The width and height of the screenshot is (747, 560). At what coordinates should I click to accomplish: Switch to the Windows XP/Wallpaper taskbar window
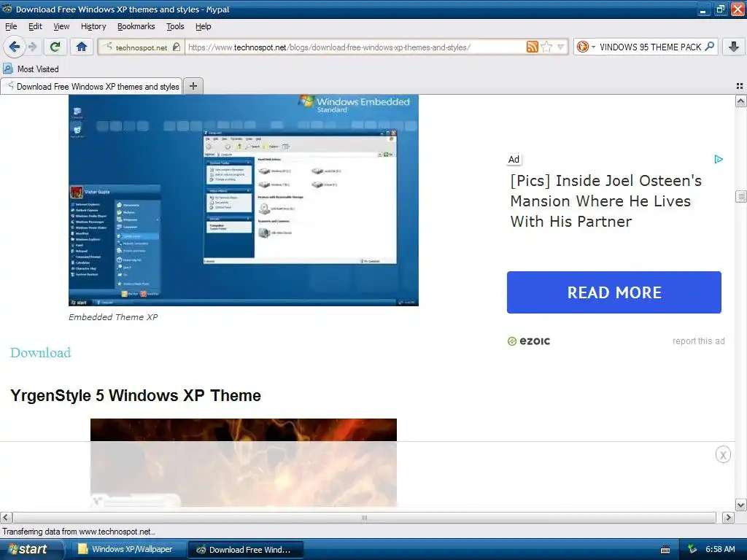coord(128,549)
